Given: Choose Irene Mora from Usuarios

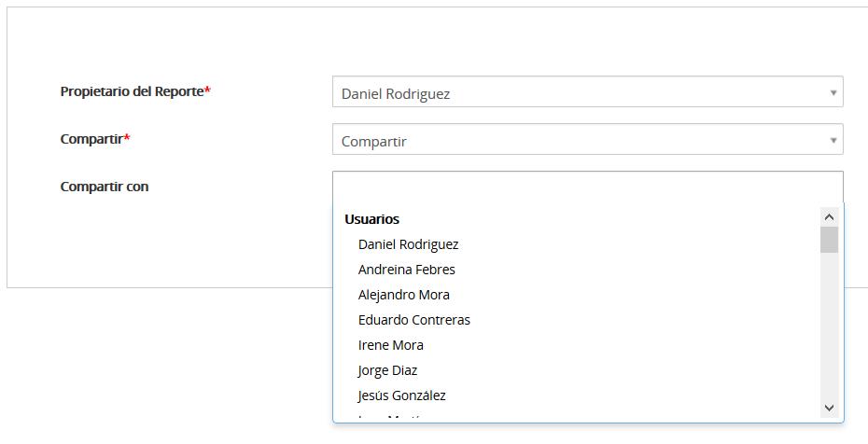Looking at the screenshot, I should [x=390, y=345].
